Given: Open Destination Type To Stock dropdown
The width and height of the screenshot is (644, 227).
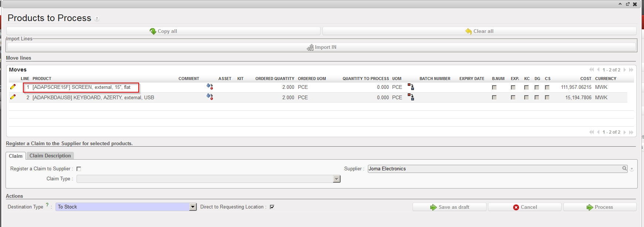Looking at the screenshot, I should (193, 207).
